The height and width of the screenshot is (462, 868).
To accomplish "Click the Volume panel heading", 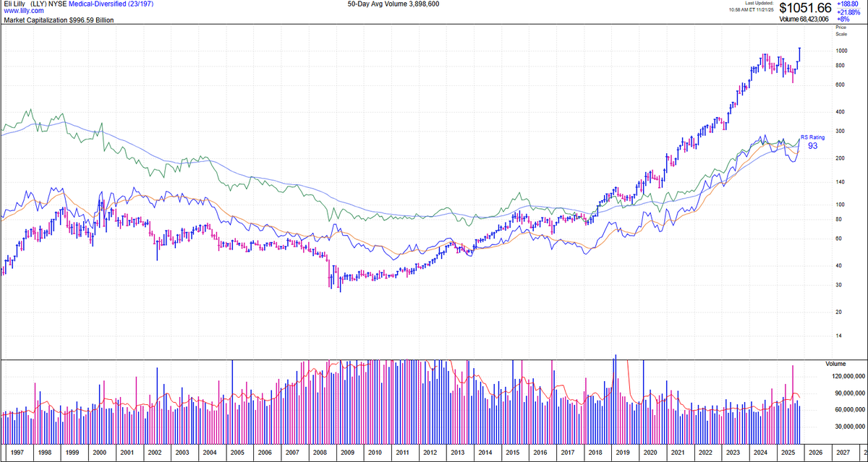I will coord(836,364).
